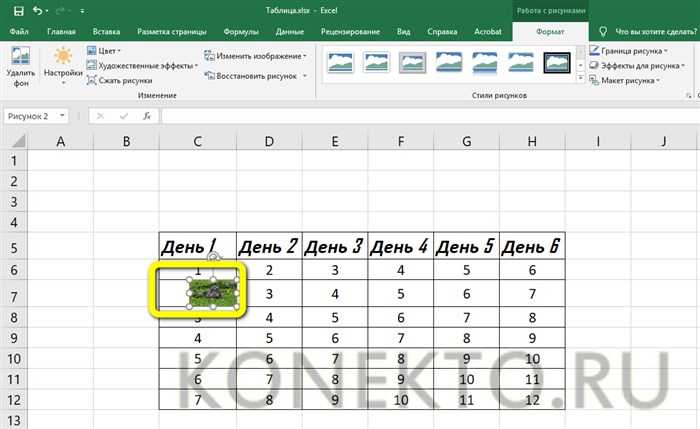700x429 pixels.
Task: Open the Данные tab
Action: (290, 32)
